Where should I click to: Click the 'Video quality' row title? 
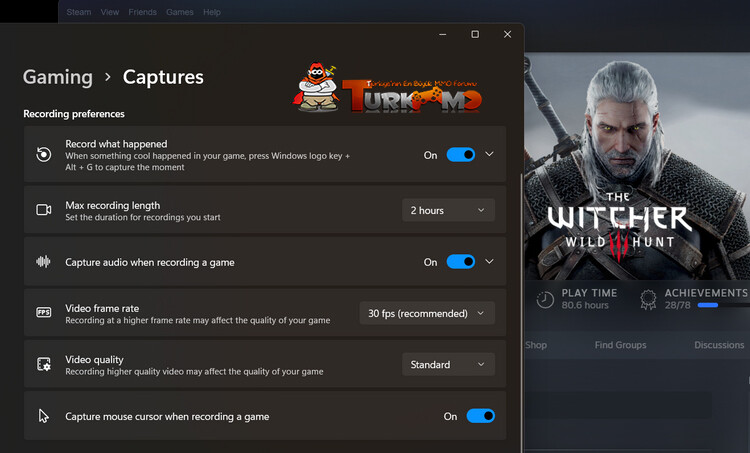94,360
